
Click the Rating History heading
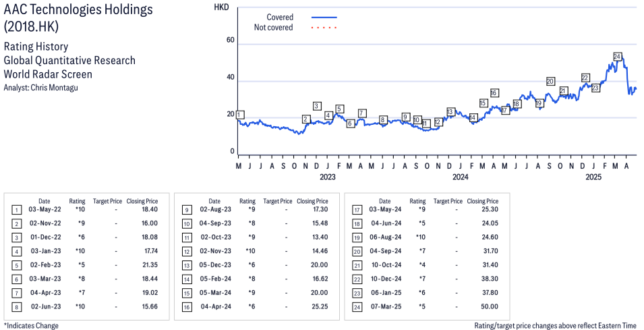pos(36,47)
